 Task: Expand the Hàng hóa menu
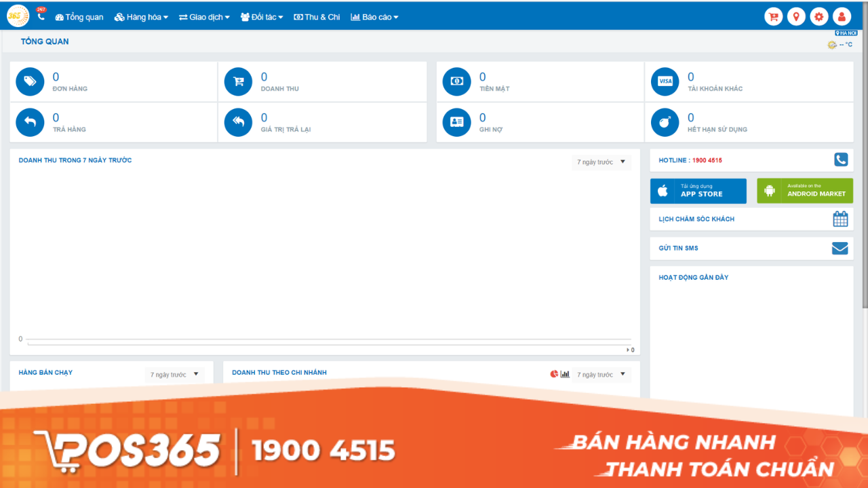point(141,17)
